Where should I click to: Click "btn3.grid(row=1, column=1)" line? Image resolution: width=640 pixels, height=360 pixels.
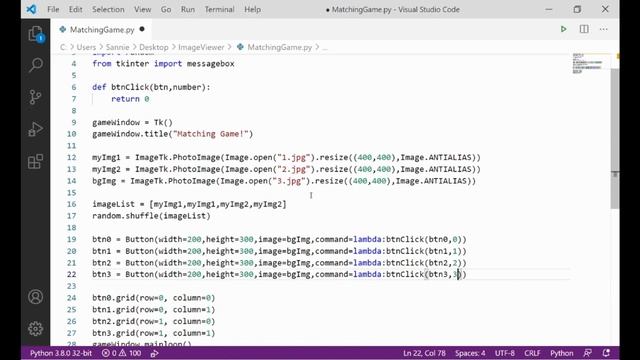click(x=153, y=333)
